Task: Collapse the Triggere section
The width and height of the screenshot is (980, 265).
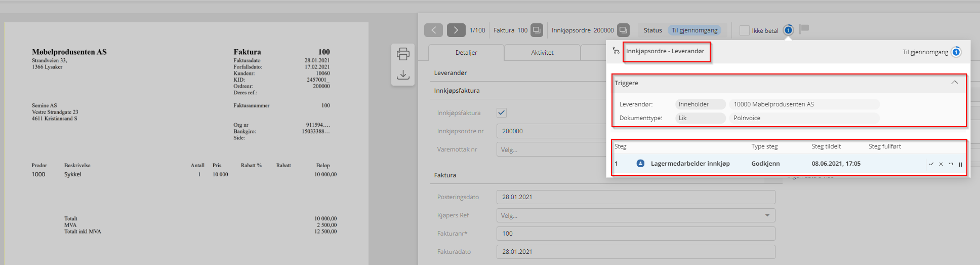Action: click(954, 83)
